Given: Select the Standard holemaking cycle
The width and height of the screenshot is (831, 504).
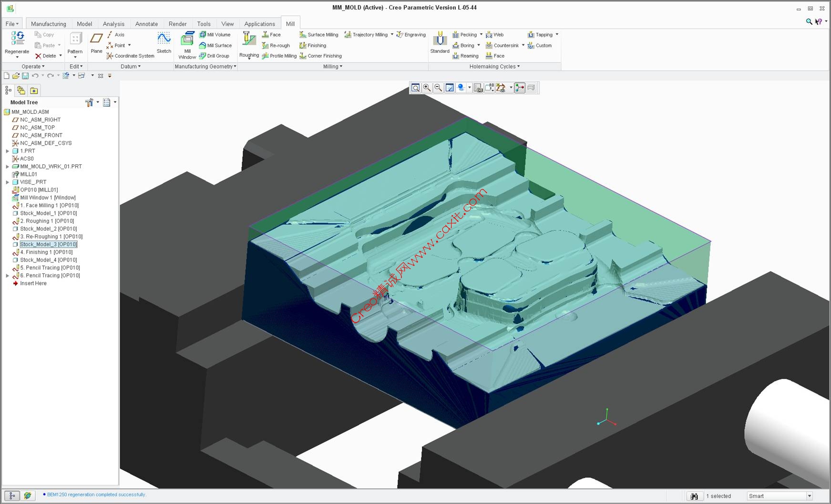Looking at the screenshot, I should [x=440, y=43].
